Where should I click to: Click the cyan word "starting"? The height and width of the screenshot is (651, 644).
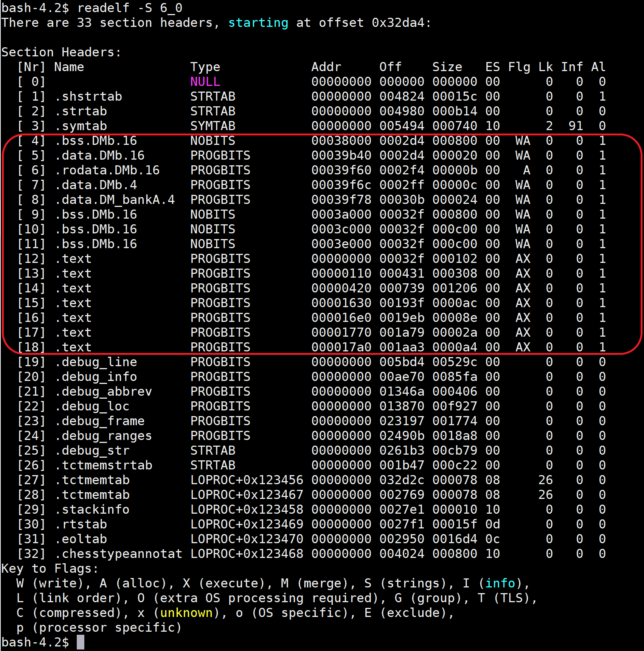coord(258,23)
